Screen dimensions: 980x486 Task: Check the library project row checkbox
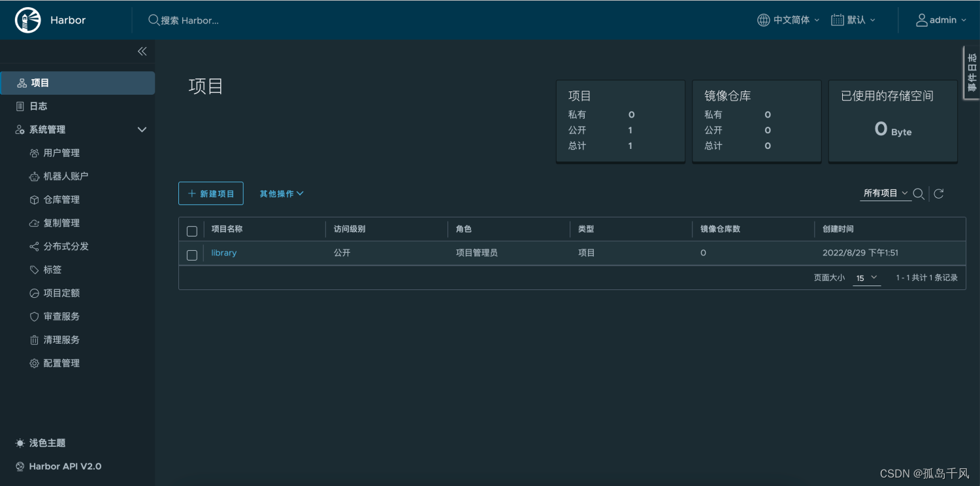click(x=192, y=255)
